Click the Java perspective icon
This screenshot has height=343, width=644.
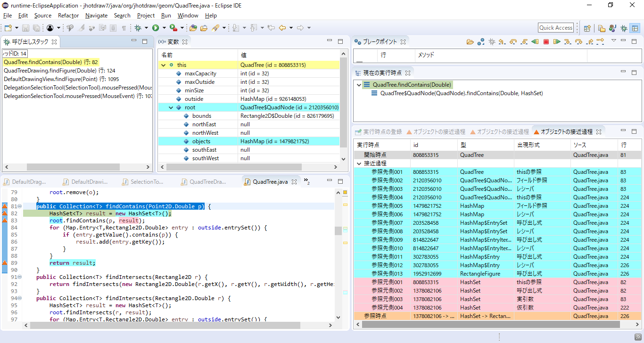coord(612,28)
